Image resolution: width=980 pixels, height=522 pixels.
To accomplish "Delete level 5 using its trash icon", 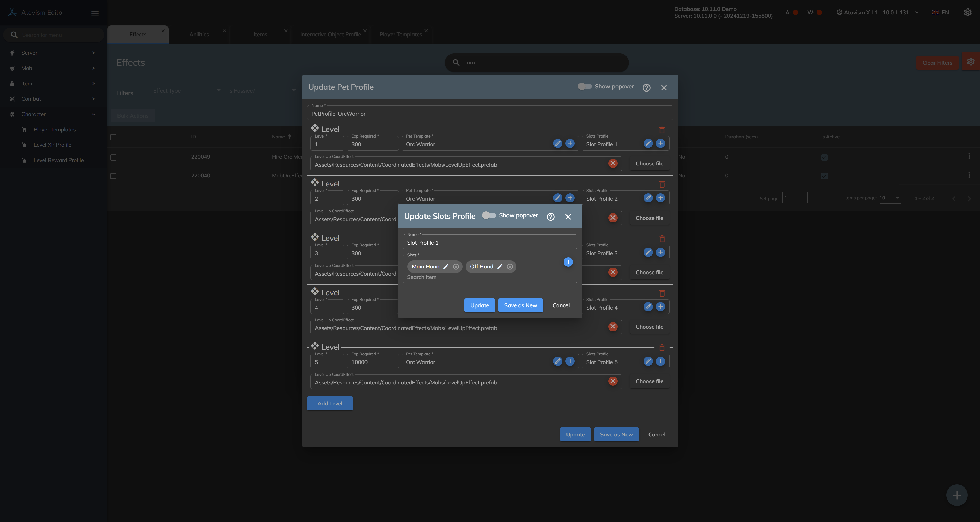I will [662, 348].
